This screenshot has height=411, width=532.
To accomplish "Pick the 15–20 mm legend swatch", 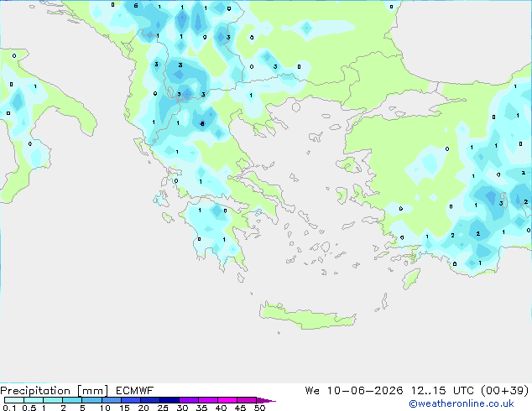I will click(x=130, y=400).
